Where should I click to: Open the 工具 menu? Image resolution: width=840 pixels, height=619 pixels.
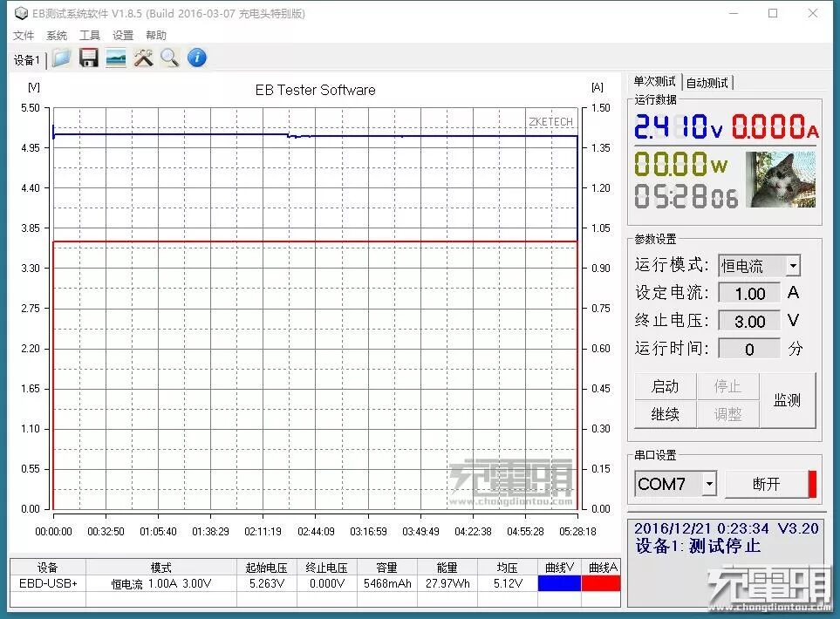pyautogui.click(x=90, y=36)
